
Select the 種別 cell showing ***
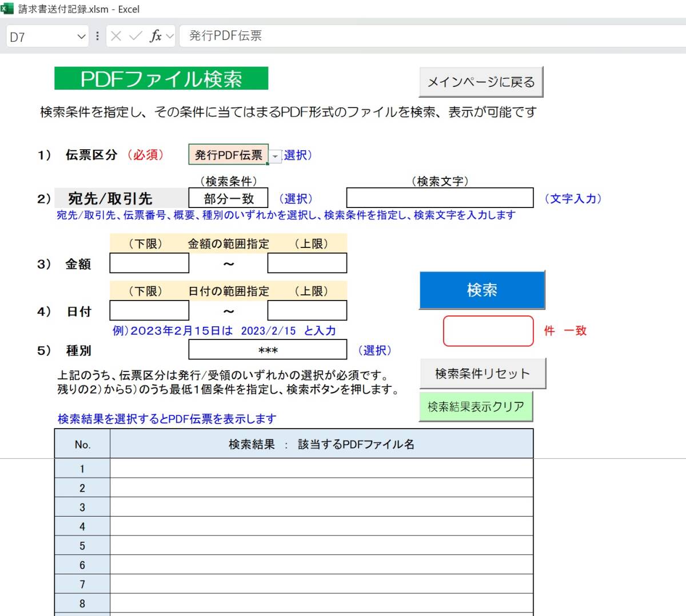[x=268, y=350]
